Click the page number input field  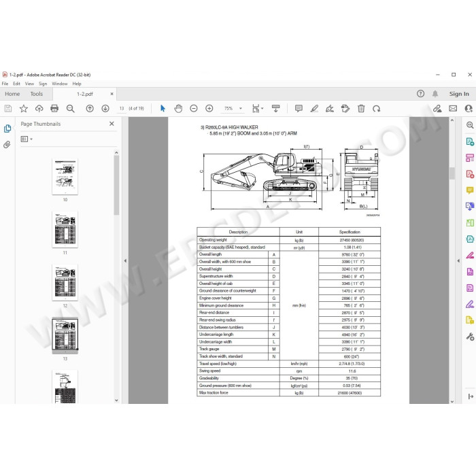(x=122, y=108)
